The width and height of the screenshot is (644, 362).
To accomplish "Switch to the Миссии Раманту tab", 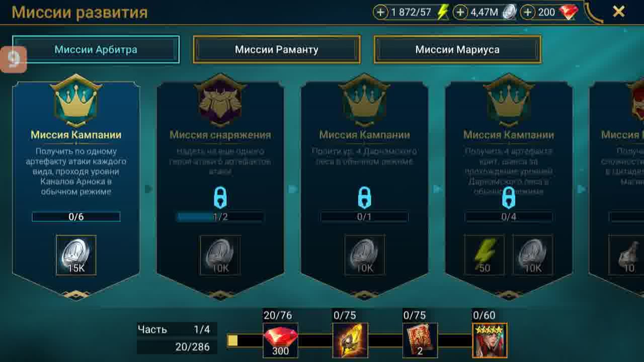I will [x=276, y=49].
